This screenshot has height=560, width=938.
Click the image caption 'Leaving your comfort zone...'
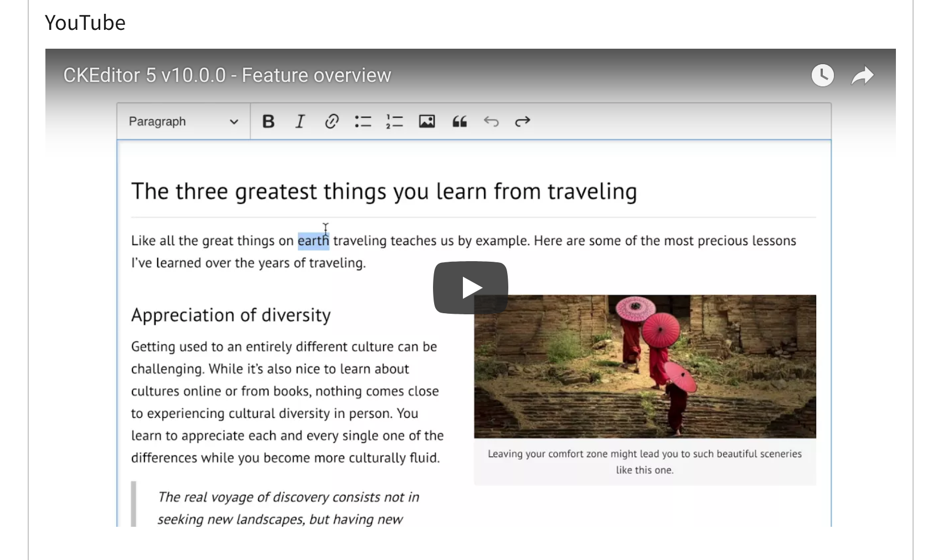click(645, 462)
